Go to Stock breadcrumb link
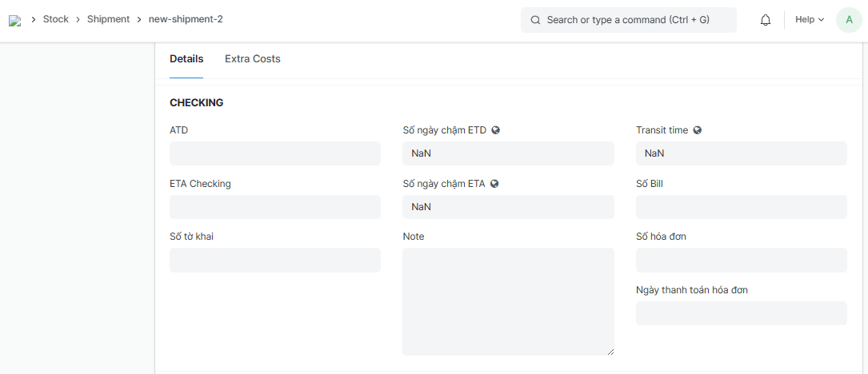868x374 pixels. (56, 19)
